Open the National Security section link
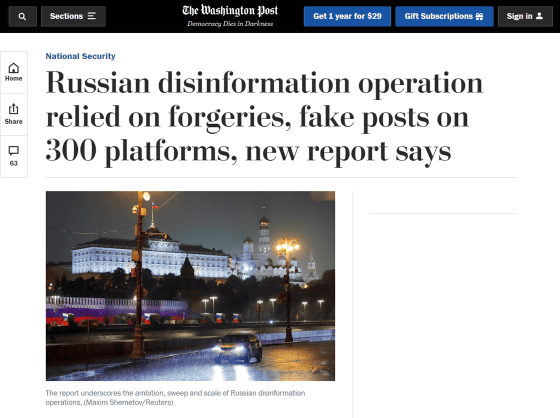Screen dimensions: 560x418 pos(80,56)
